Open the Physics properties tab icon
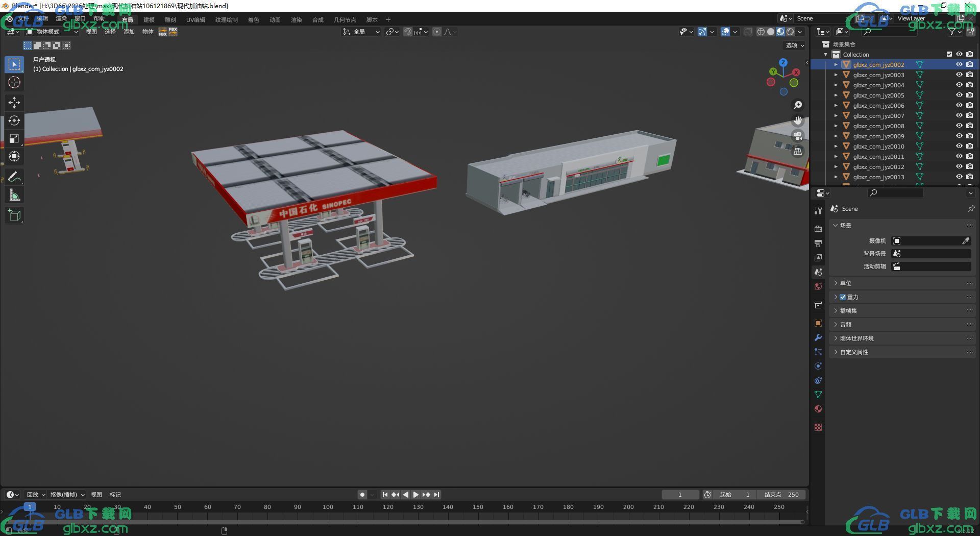This screenshot has width=980, height=536. (818, 366)
